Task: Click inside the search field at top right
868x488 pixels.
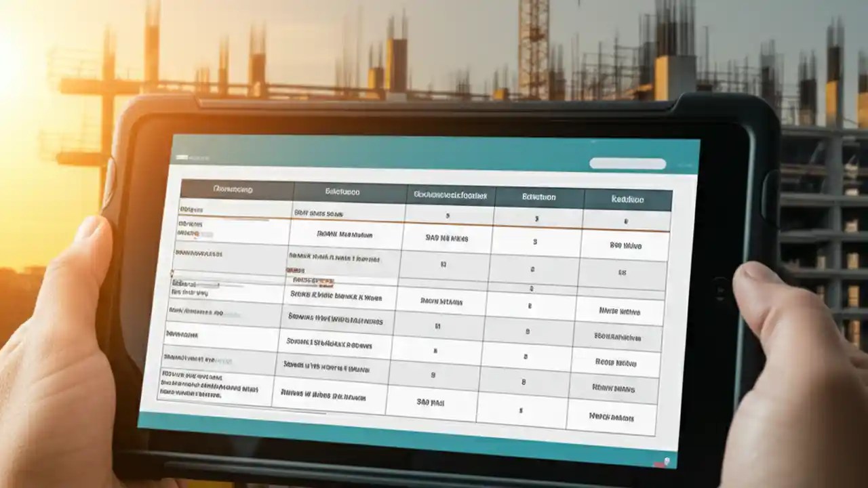Action: coord(627,163)
